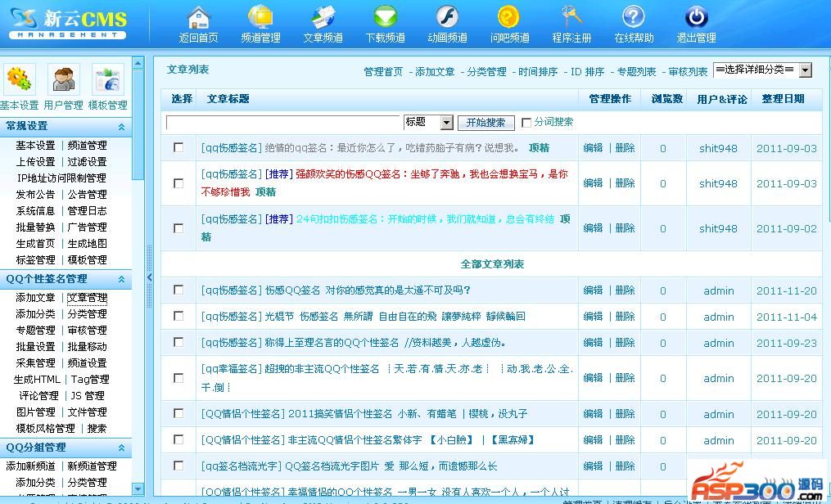
Task: Click ID 排序 in the article nav
Action: point(587,71)
